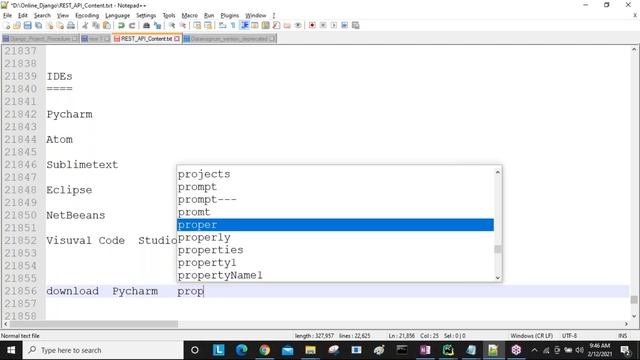This screenshot has height=360, width=640.
Task: Toggle Word Wrap toolbar icon
Action: click(222, 25)
